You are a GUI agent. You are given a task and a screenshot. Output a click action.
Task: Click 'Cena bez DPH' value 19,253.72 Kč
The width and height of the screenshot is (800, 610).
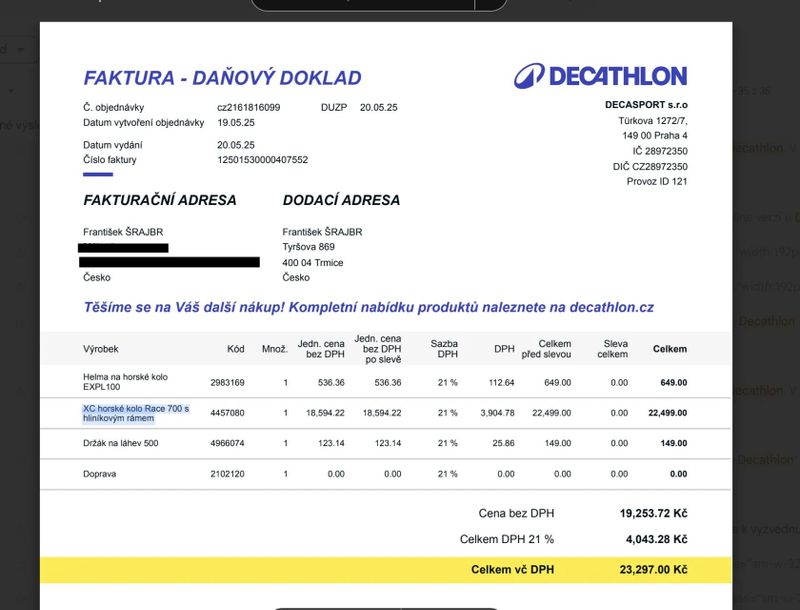pyautogui.click(x=654, y=513)
